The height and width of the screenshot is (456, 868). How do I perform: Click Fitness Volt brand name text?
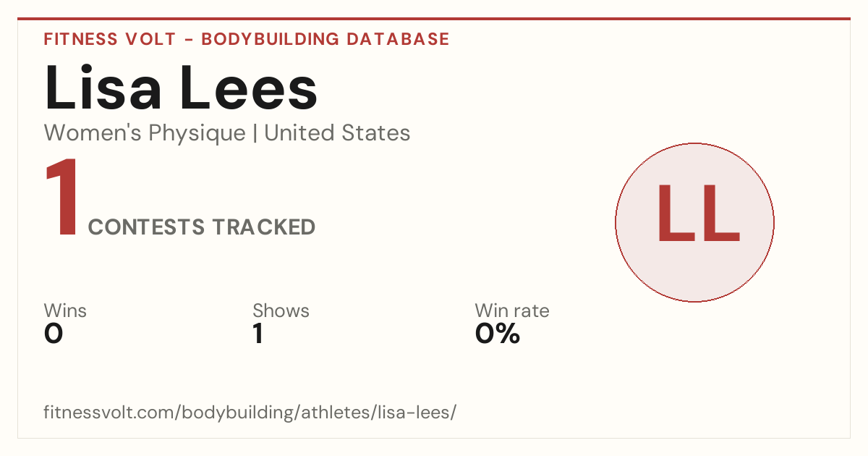pos(109,39)
